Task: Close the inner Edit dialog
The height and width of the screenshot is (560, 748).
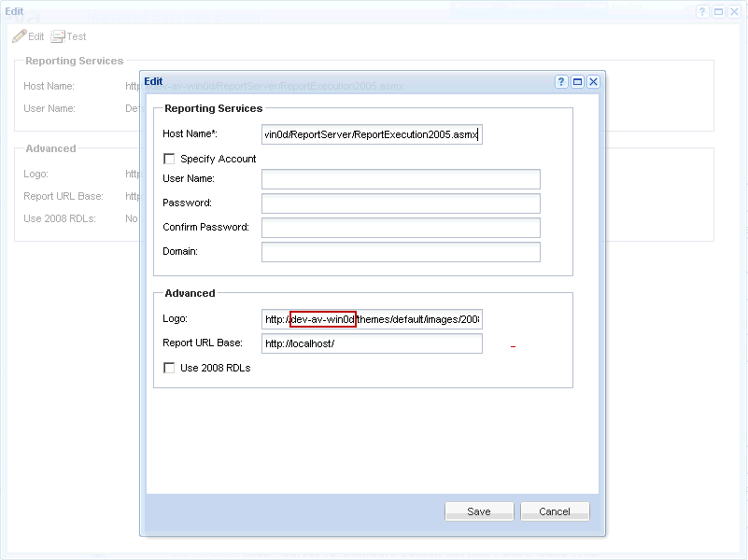Action: pos(593,82)
